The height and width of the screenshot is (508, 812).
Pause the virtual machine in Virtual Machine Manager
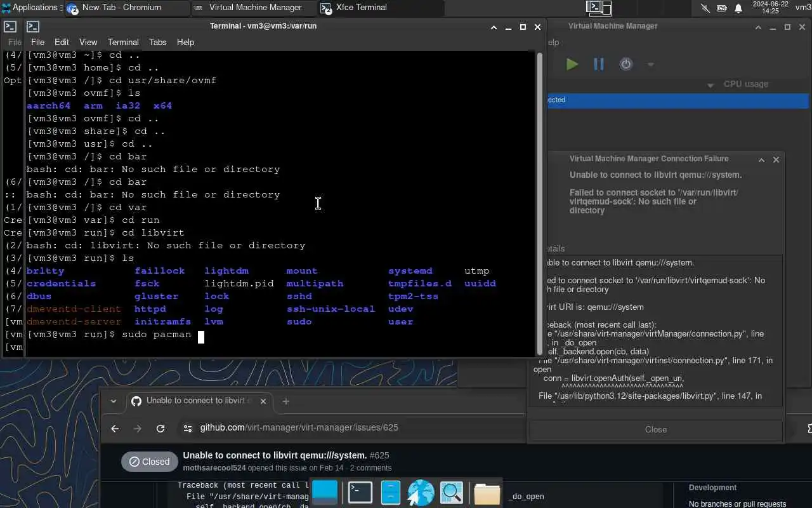click(598, 64)
